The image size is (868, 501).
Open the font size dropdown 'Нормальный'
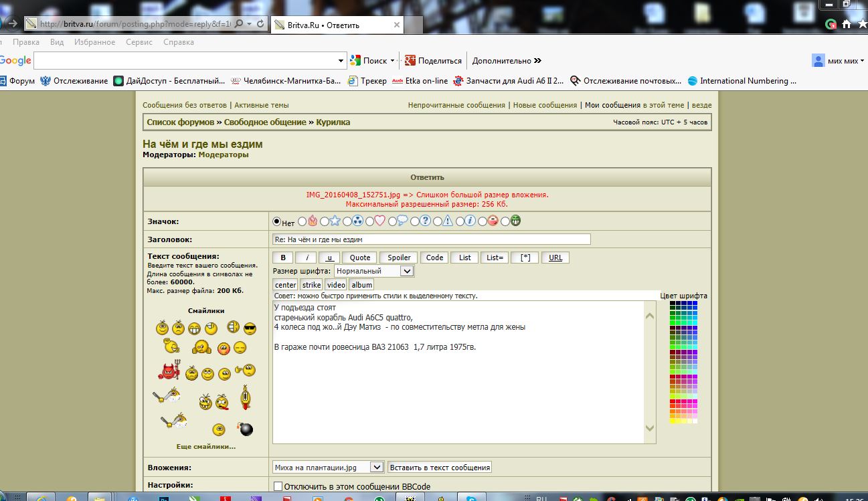click(406, 271)
